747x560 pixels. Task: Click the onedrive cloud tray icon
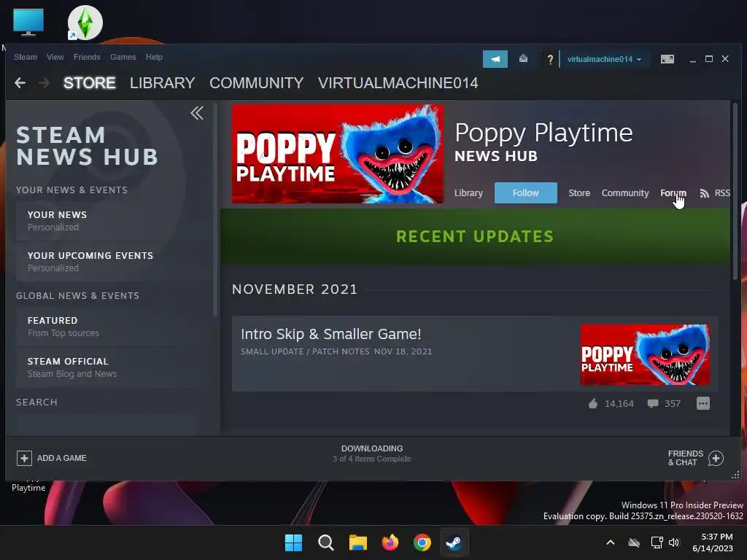point(634,542)
